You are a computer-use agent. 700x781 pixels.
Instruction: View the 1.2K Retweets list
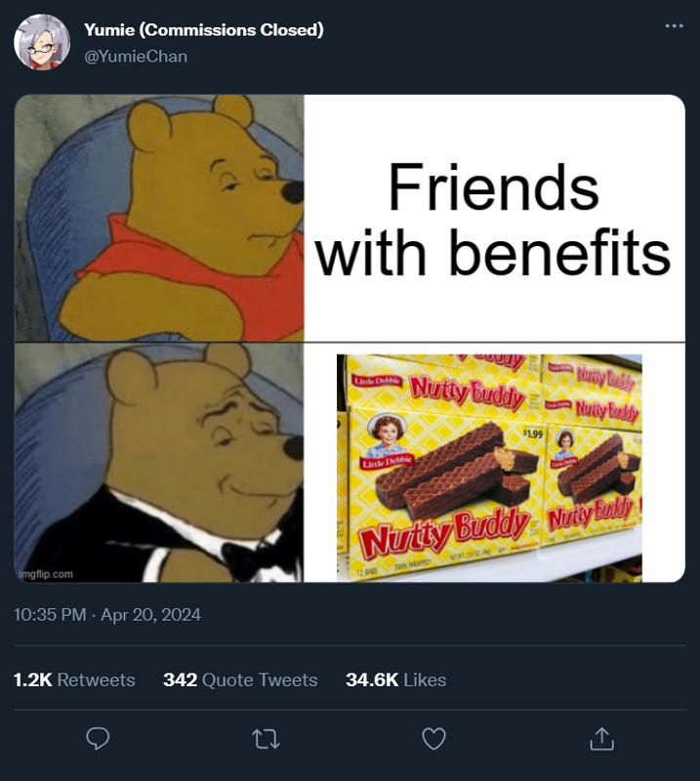pos(74,679)
